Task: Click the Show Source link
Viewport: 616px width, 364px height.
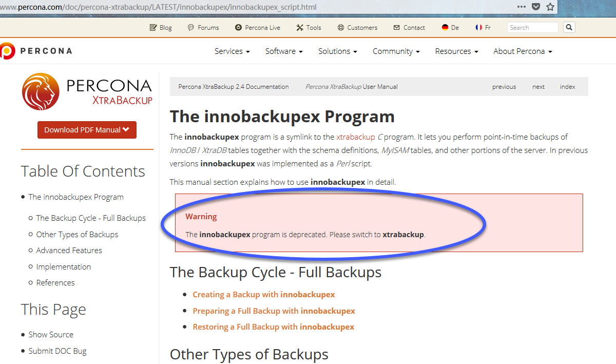Action: pos(51,335)
